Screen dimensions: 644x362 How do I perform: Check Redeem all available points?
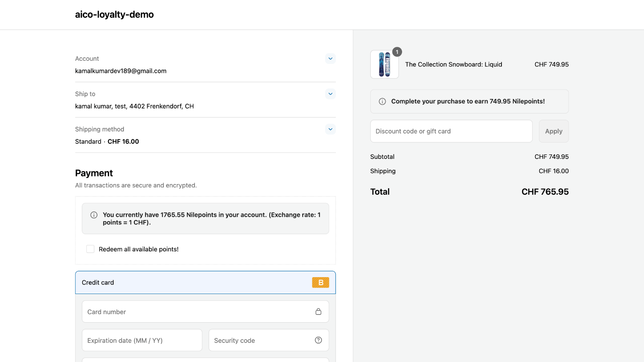coord(91,249)
